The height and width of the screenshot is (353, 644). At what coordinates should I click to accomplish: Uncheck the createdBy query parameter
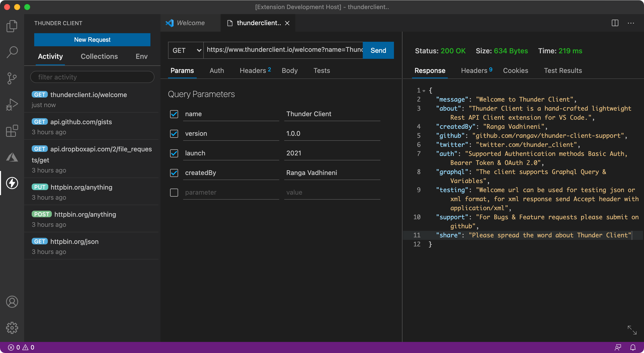[x=174, y=173]
